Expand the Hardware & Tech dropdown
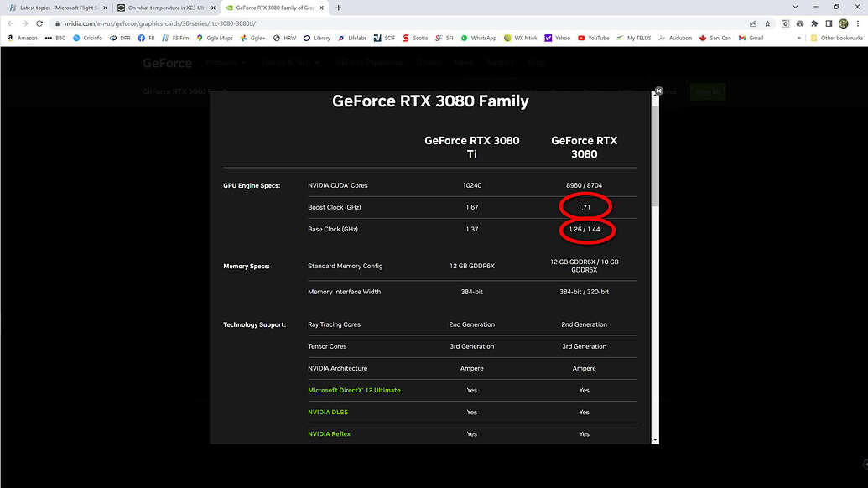 tap(288, 63)
